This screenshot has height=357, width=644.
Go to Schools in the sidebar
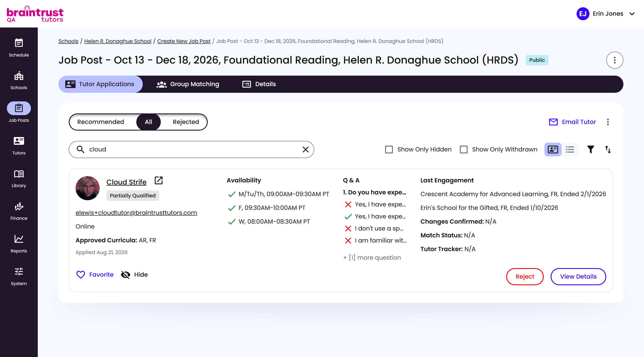[x=19, y=80]
